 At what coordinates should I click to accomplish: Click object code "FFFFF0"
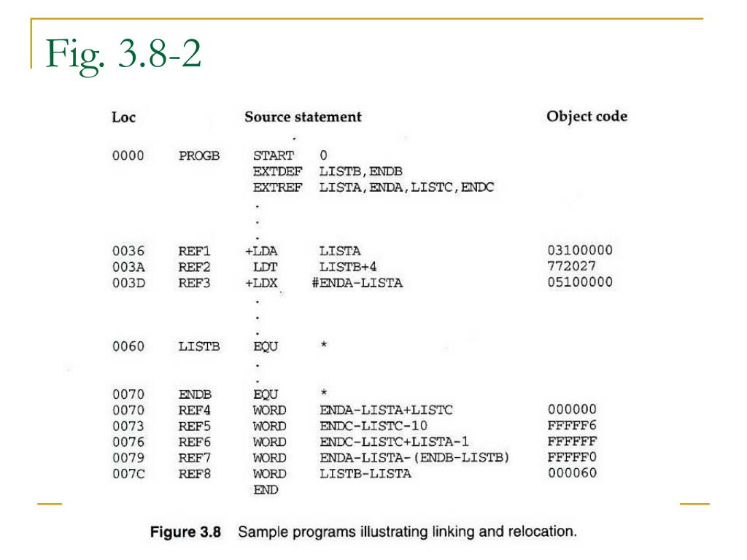[572, 457]
